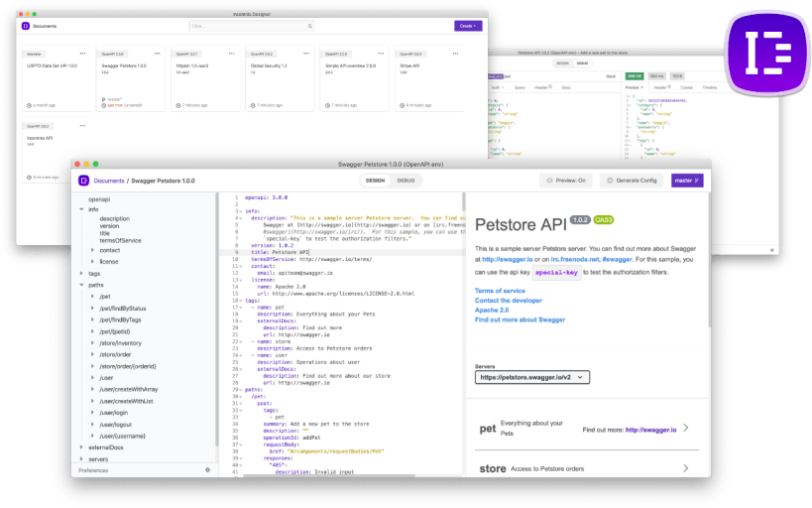
Task: Click the 200 OK status badge
Action: 634,76
